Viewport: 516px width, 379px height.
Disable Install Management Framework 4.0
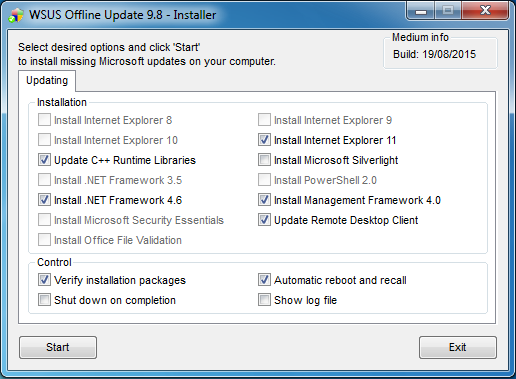pos(264,200)
